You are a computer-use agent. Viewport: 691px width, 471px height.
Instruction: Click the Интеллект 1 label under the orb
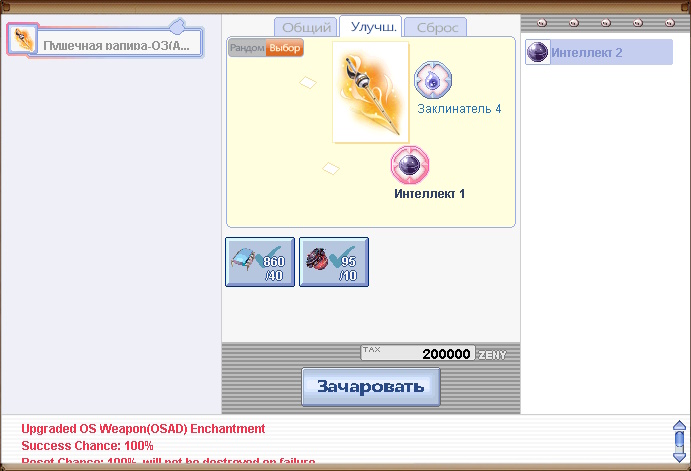point(429,193)
